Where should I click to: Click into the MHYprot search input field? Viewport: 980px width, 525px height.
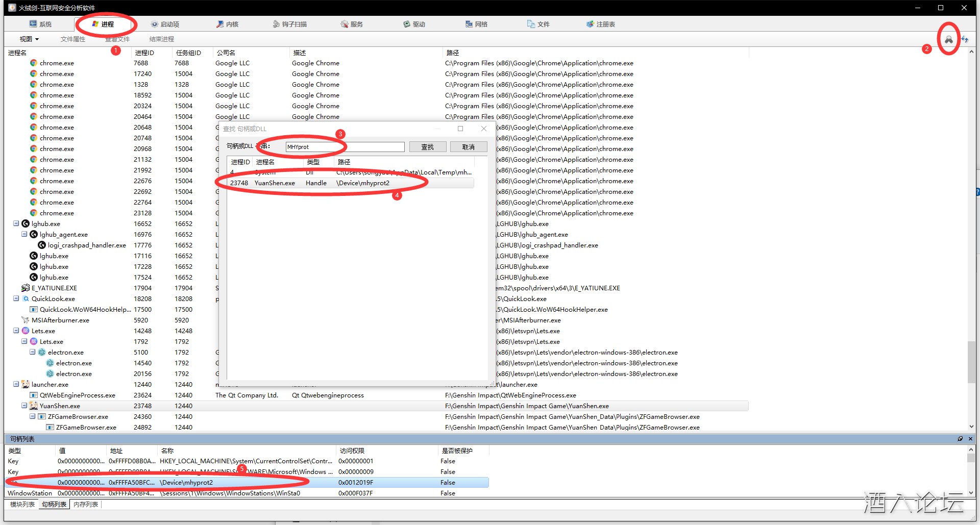345,147
